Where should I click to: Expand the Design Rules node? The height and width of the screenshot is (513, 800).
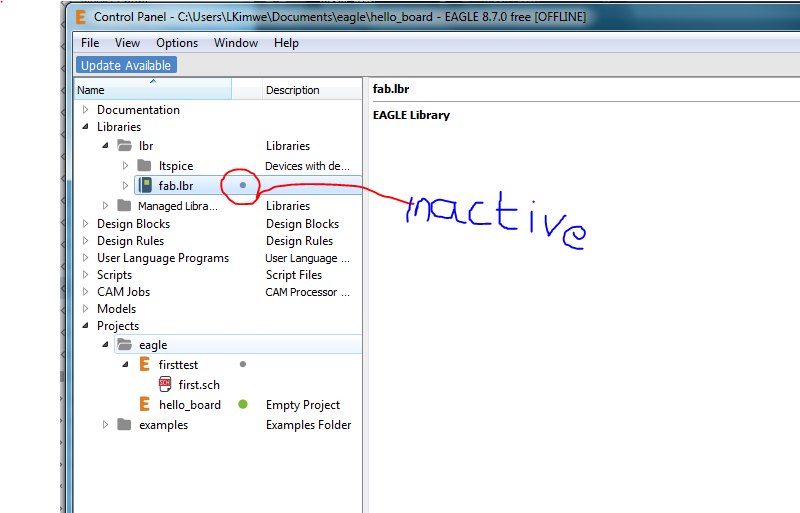pos(86,240)
